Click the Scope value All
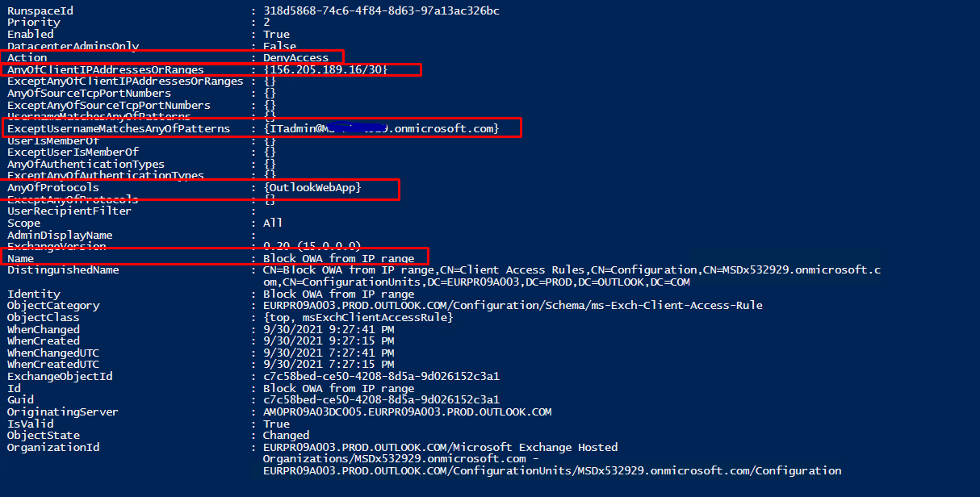Viewport: 980px width, 497px height. click(x=273, y=223)
